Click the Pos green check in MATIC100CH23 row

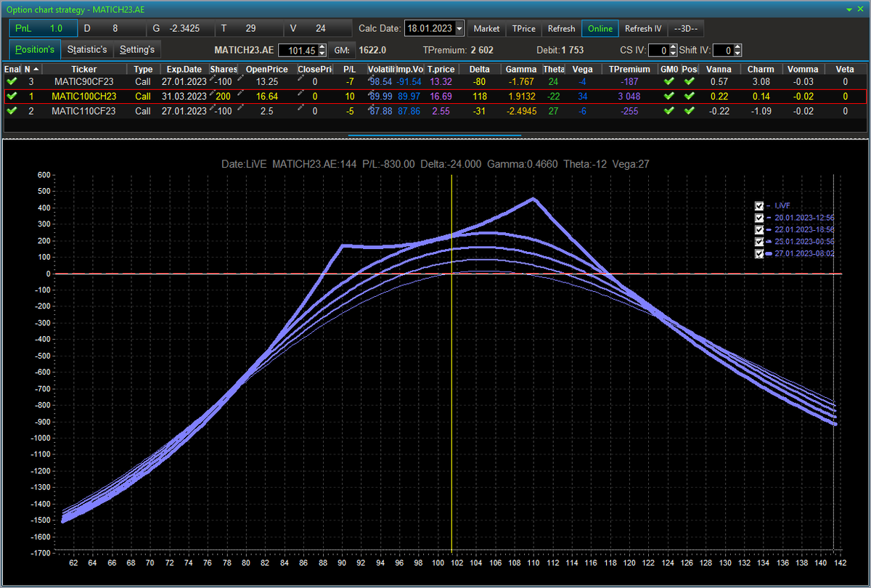[689, 96]
